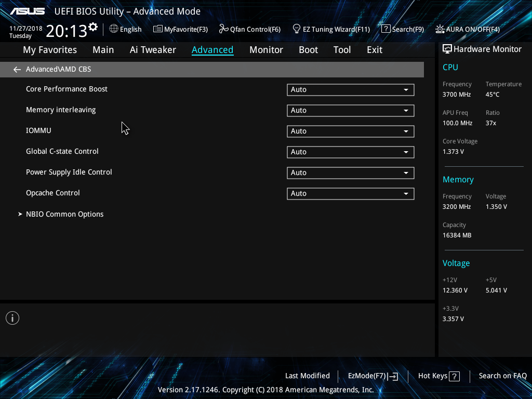Click IOMMU setting label
This screenshot has height=399, width=532.
point(38,130)
